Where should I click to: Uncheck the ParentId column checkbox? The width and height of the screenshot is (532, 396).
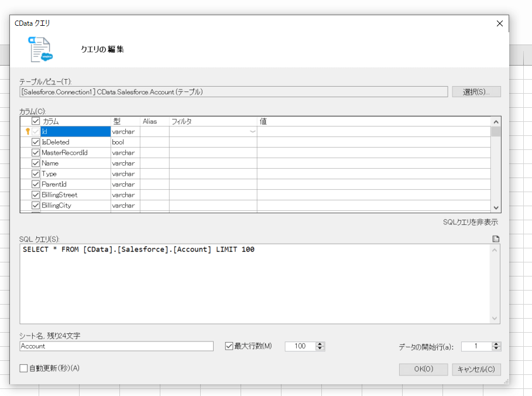(x=36, y=184)
